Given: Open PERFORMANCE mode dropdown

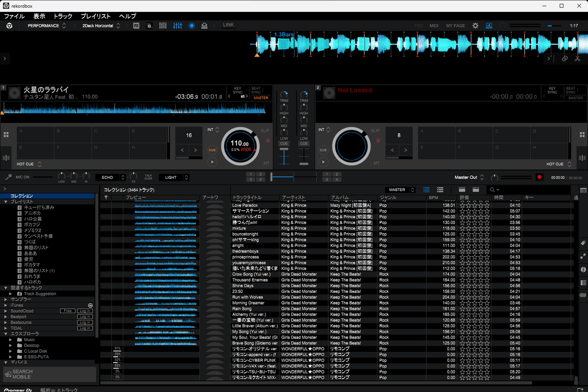Looking at the screenshot, I should click(x=47, y=25).
